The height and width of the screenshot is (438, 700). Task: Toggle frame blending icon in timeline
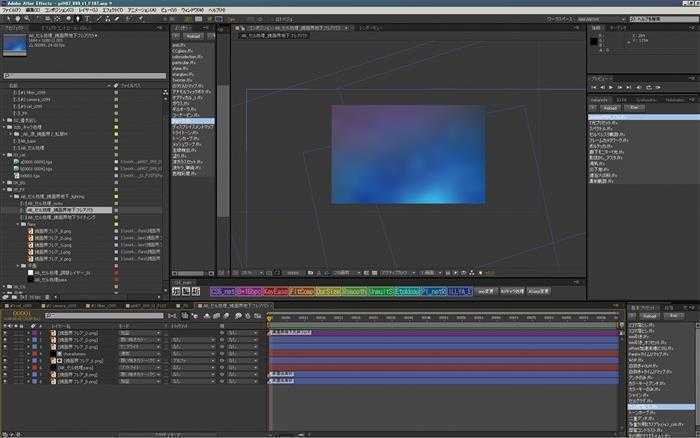(x=217, y=316)
